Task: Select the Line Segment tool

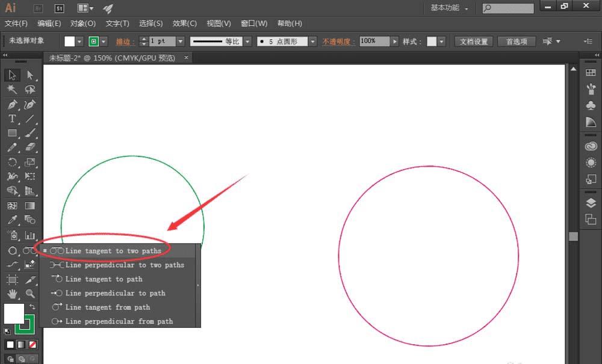Action: click(x=30, y=119)
